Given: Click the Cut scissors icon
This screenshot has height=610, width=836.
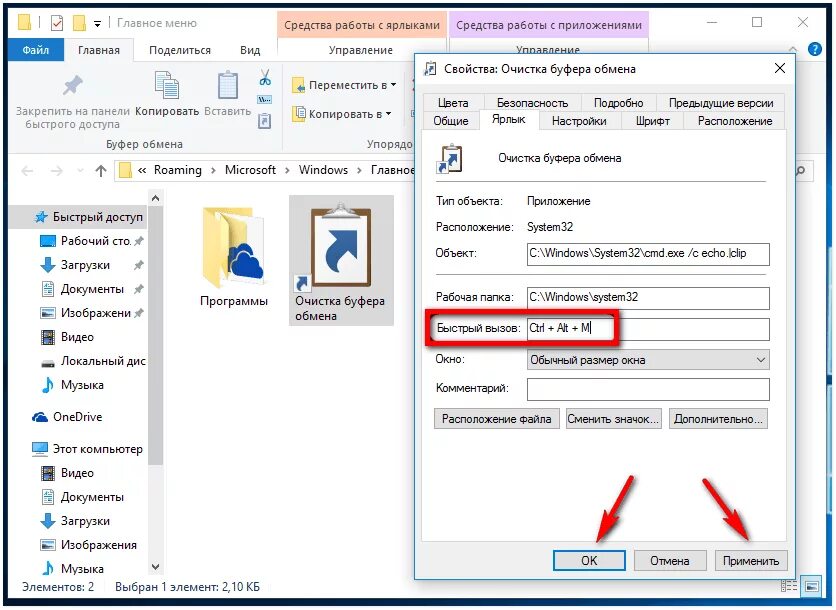Looking at the screenshot, I should click(265, 78).
